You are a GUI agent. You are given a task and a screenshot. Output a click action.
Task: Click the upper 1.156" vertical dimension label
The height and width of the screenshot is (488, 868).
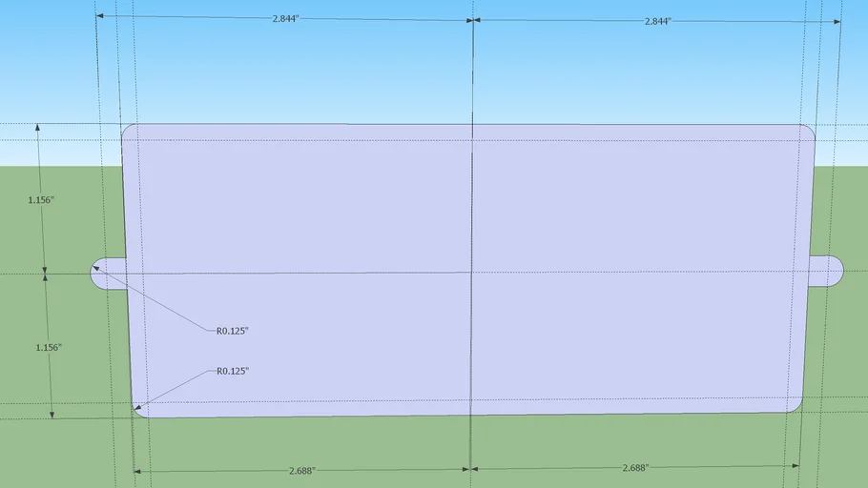(40, 200)
